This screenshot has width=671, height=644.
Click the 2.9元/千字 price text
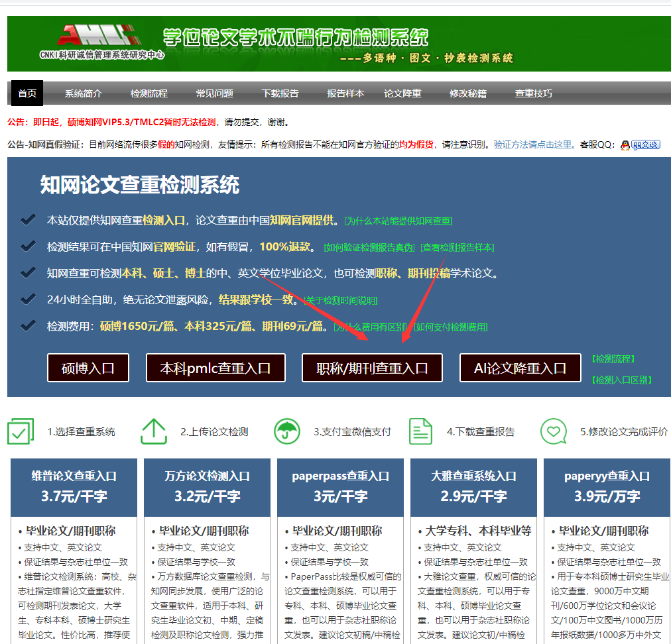473,496
